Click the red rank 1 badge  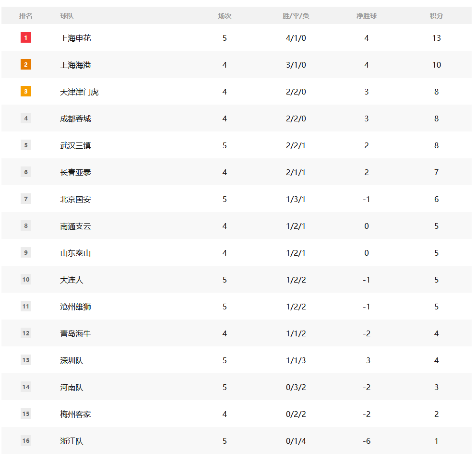[x=26, y=37]
